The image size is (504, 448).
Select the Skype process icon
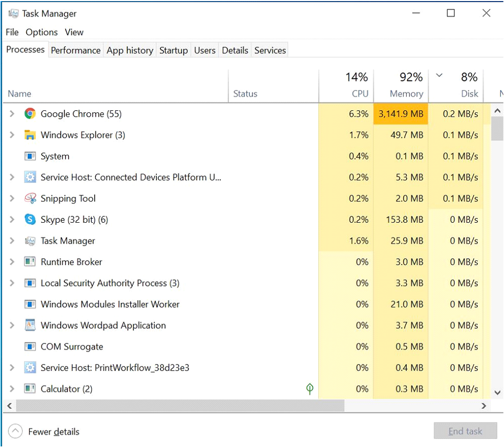tap(30, 220)
